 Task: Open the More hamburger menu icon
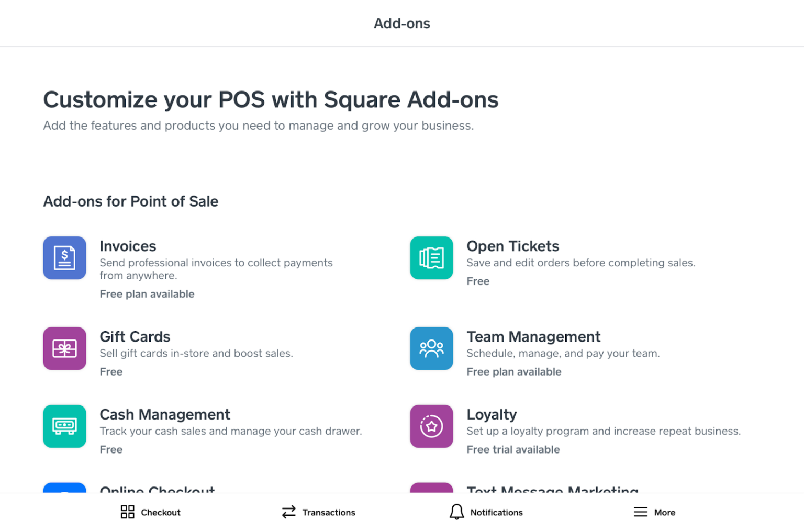click(640, 512)
